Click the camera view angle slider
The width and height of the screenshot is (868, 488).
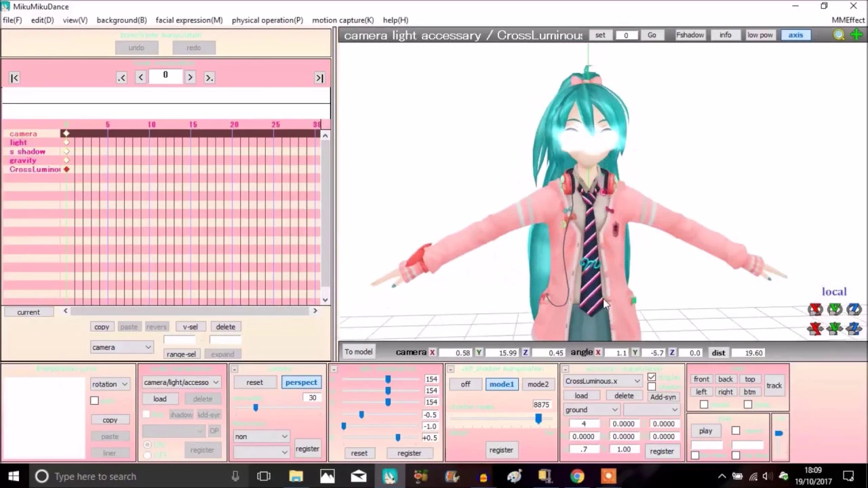(256, 407)
